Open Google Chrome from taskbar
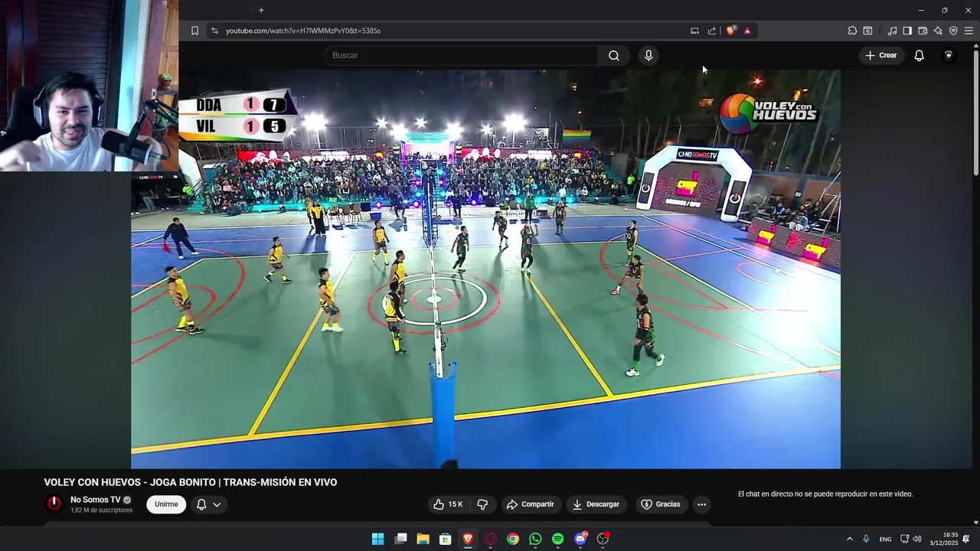The width and height of the screenshot is (980, 551). [513, 539]
